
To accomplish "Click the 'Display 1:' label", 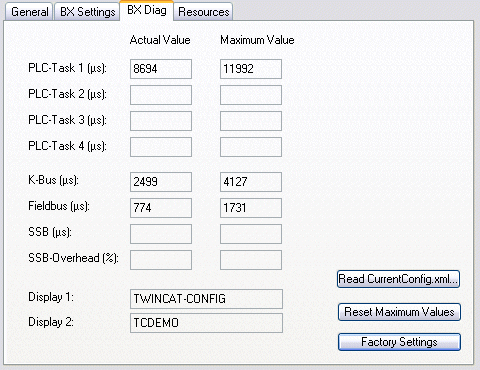I will click(51, 297).
